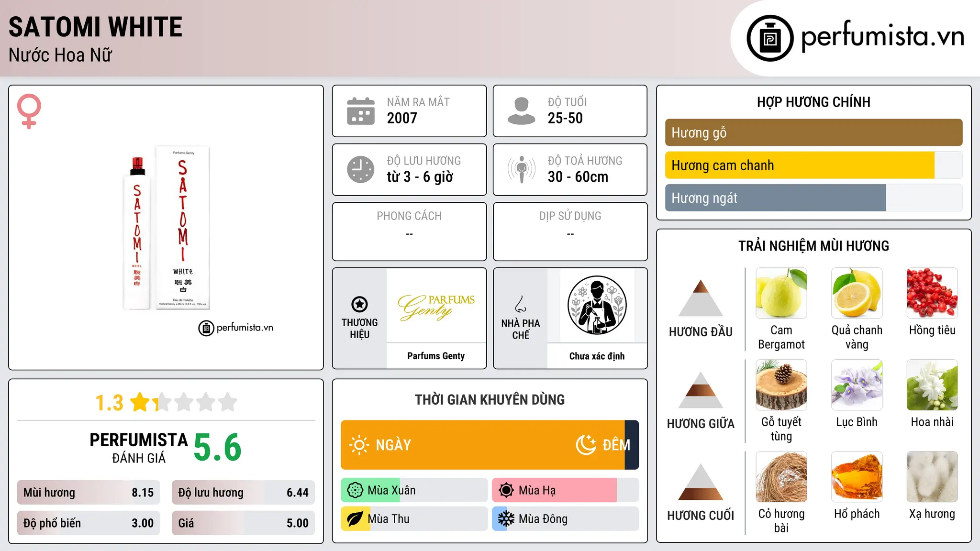Click the Mùa Thu season label
The image size is (980, 551).
point(389,519)
